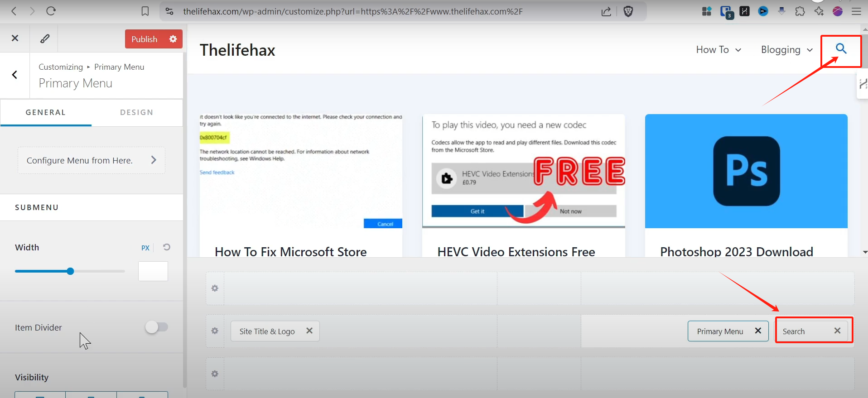Reset the submenu Width value
Image resolution: width=868 pixels, height=398 pixels.
[167, 247]
